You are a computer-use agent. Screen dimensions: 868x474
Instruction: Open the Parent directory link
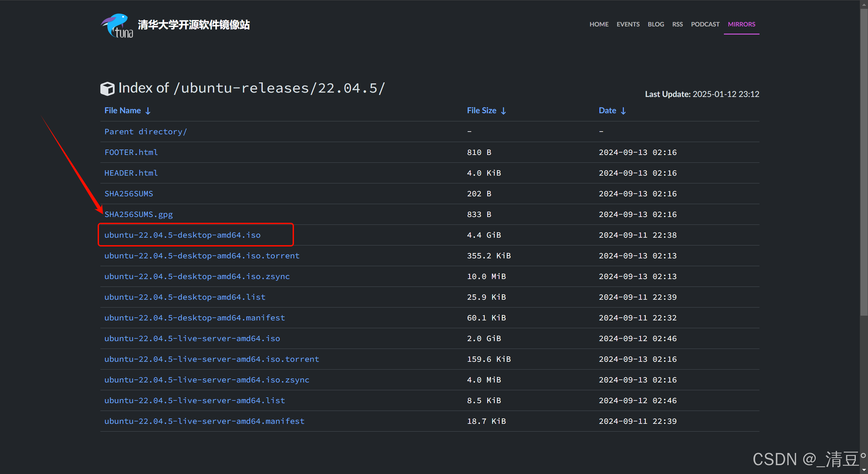pos(145,132)
